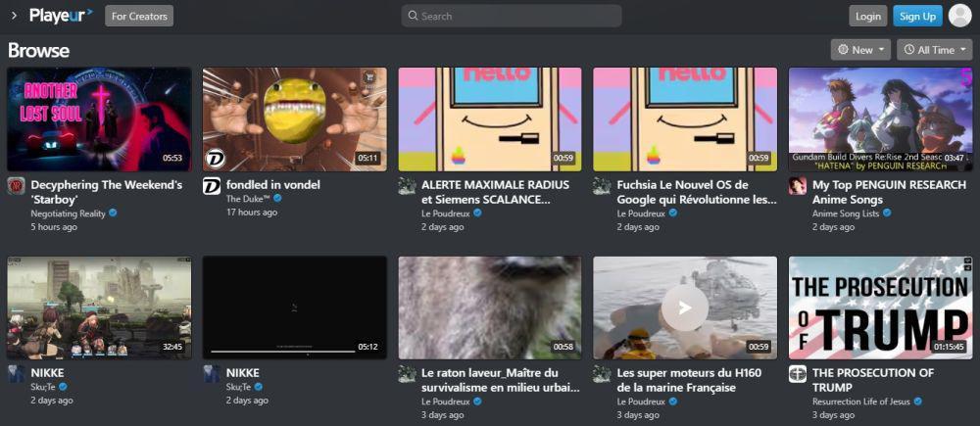The width and height of the screenshot is (980, 426).
Task: Click the Sign Up button
Action: coord(917,16)
